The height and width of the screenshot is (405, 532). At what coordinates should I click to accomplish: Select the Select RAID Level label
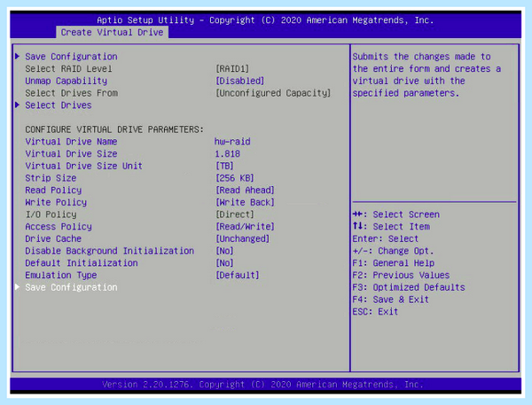tap(68, 68)
